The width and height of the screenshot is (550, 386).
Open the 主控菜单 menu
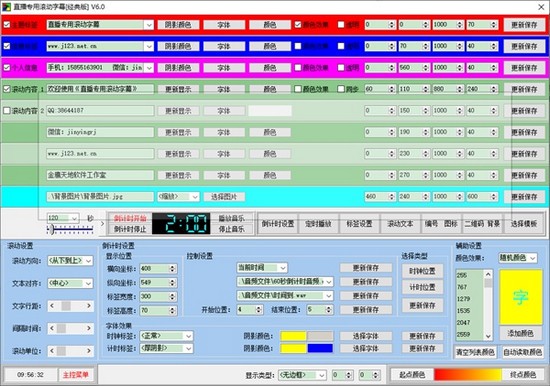click(75, 375)
